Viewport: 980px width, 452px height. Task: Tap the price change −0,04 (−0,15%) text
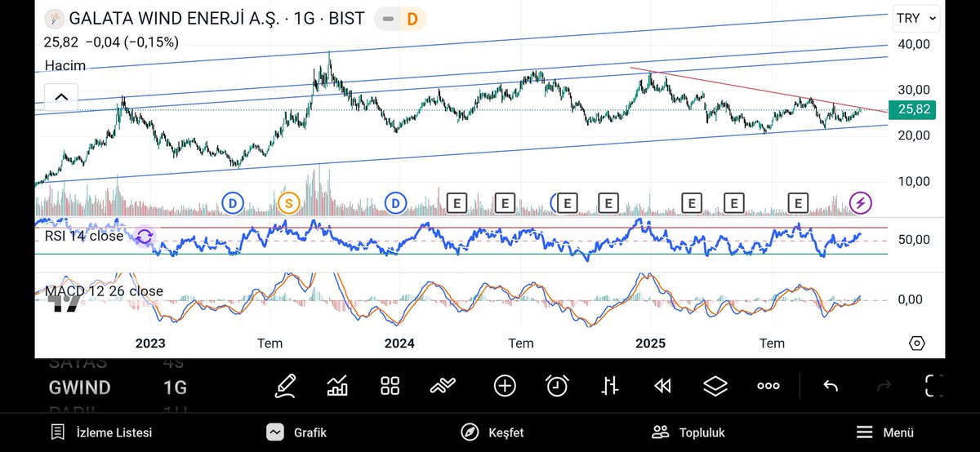131,42
